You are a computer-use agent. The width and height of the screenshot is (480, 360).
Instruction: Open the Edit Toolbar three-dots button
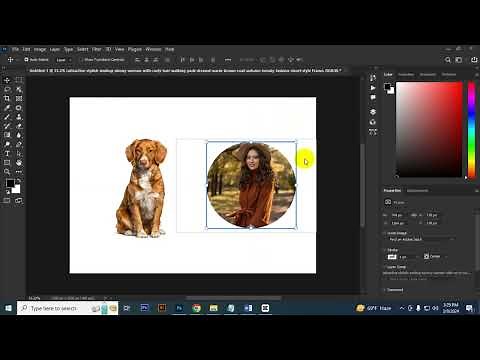coord(19,172)
